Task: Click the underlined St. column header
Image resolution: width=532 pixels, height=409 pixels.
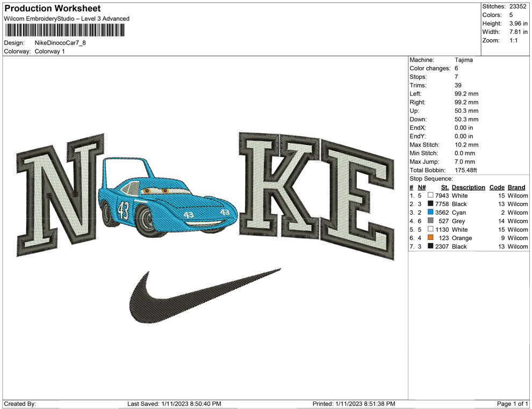Action: pyautogui.click(x=445, y=187)
